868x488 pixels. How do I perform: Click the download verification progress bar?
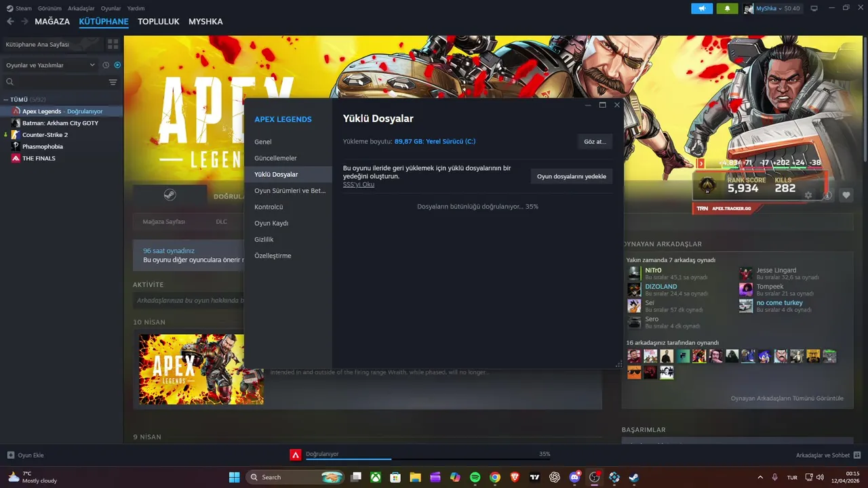428,459
